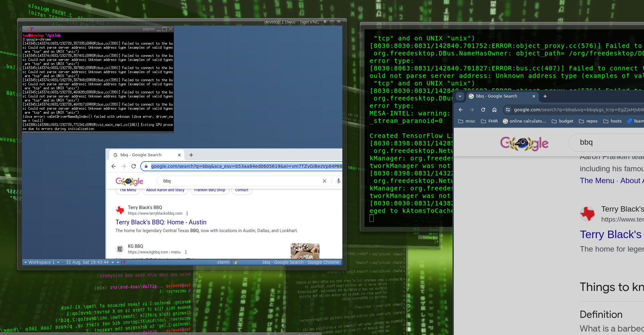Click third TigerVNC title bar button
This screenshot has width=644, height=335.
point(339,22)
